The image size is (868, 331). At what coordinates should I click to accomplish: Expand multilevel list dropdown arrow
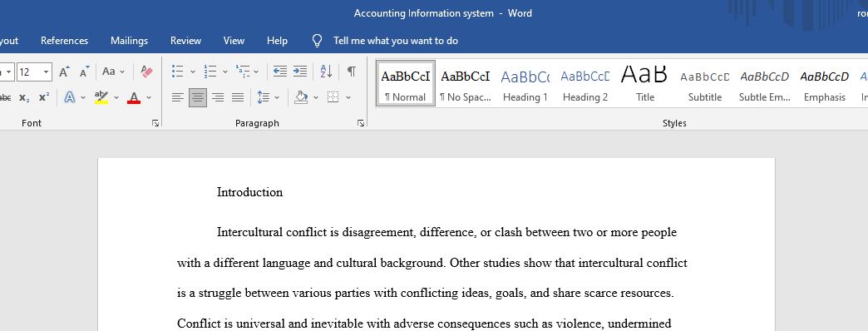256,72
